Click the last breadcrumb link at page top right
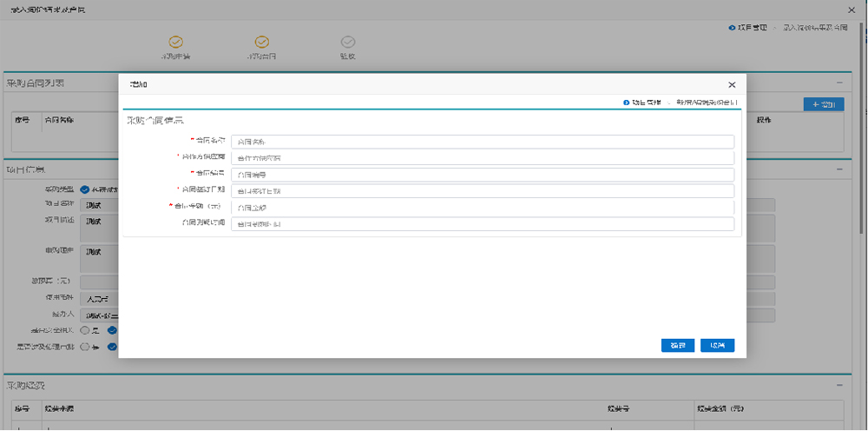The width and height of the screenshot is (868, 431). (x=814, y=28)
